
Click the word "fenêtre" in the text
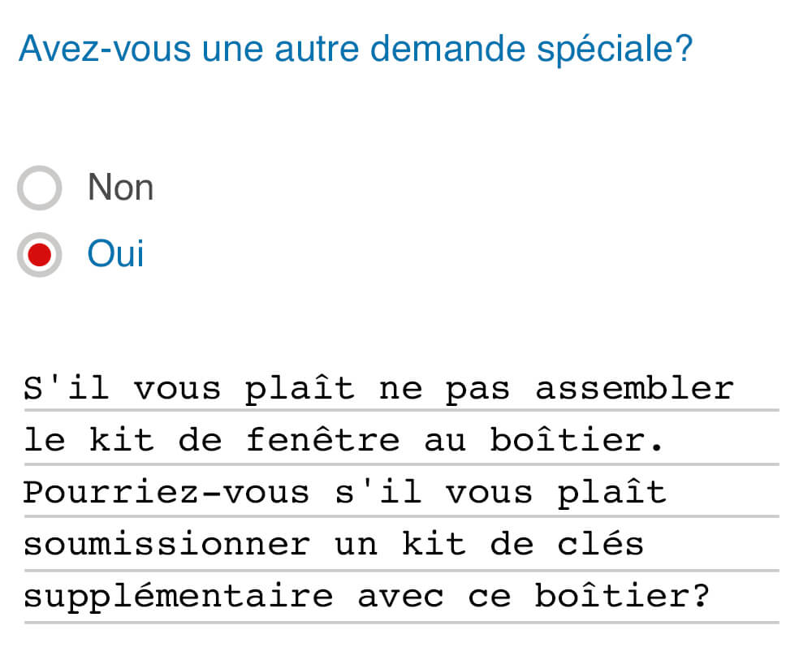(x=322, y=441)
